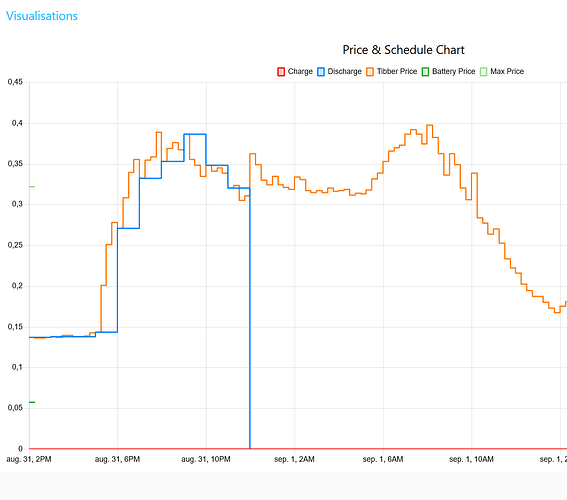Click the 0,45 y-axis label
The image size is (567, 500).
coord(15,82)
